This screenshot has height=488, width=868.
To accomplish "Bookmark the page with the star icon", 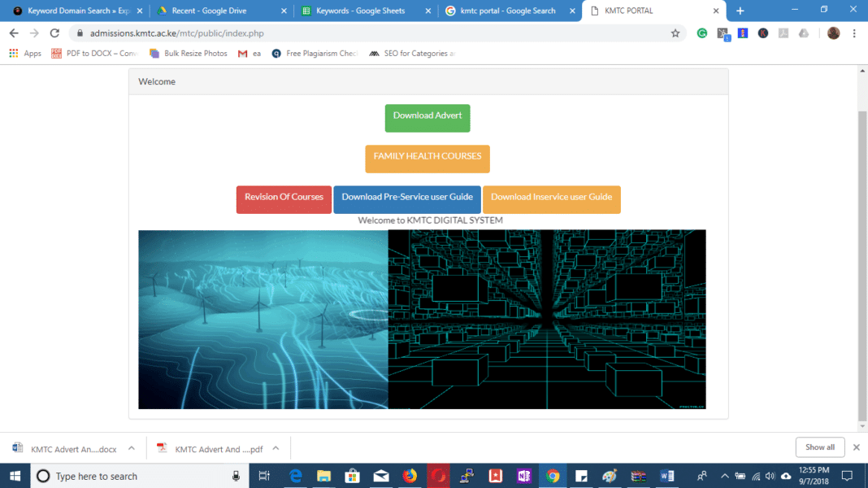I will pos(675,33).
